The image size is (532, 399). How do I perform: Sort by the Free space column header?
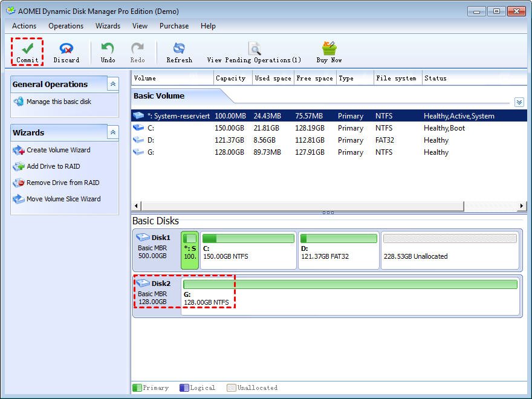coord(315,78)
